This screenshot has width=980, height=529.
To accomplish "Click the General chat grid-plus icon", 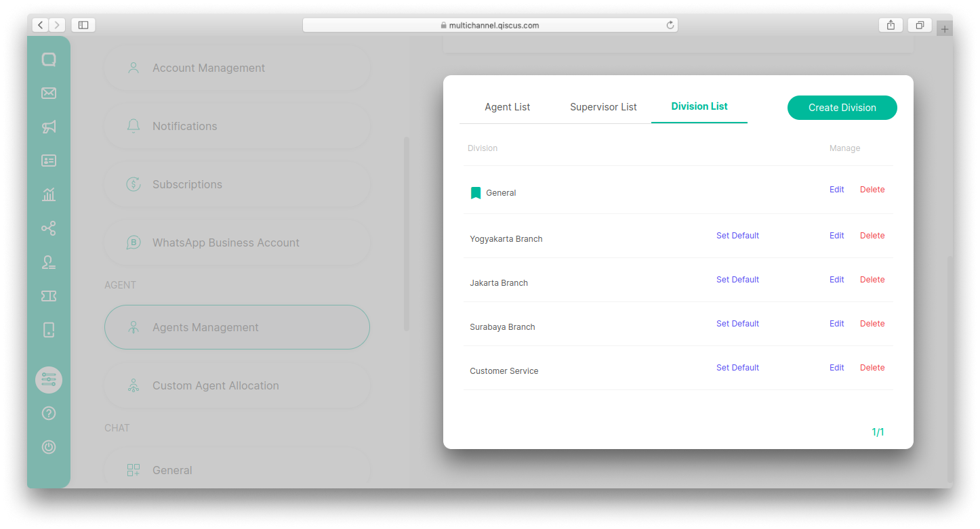I will click(134, 470).
